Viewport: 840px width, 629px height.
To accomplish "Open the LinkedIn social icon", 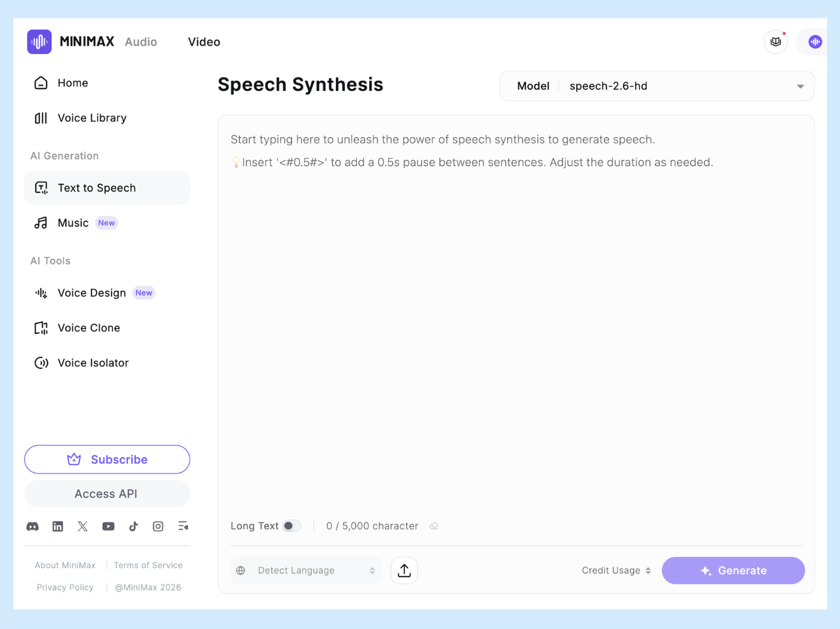I will (x=58, y=526).
